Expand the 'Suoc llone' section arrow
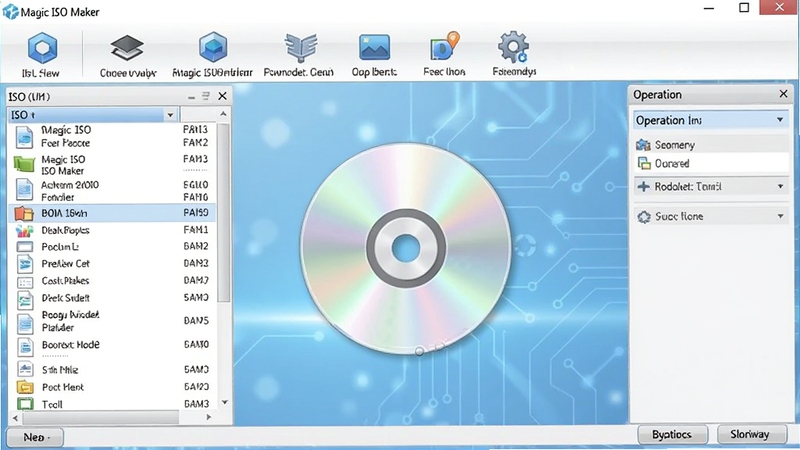Viewport: 800px width, 450px height. coord(780,216)
